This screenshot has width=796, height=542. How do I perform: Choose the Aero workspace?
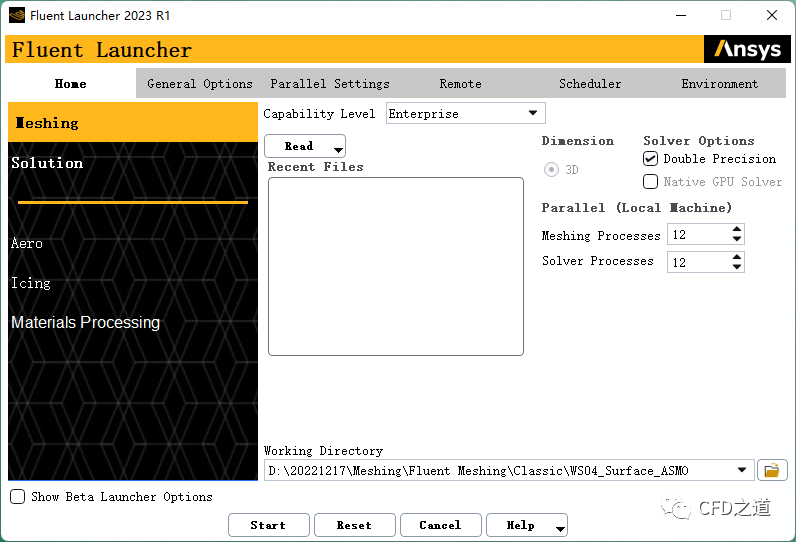[x=27, y=243]
